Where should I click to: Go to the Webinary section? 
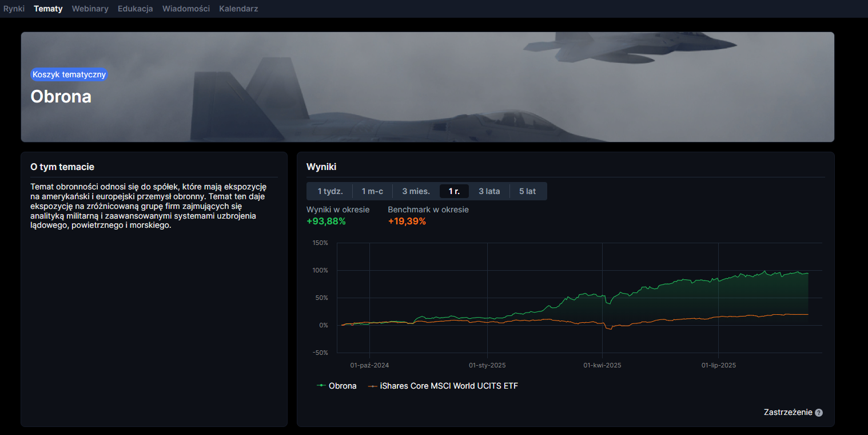pyautogui.click(x=90, y=9)
